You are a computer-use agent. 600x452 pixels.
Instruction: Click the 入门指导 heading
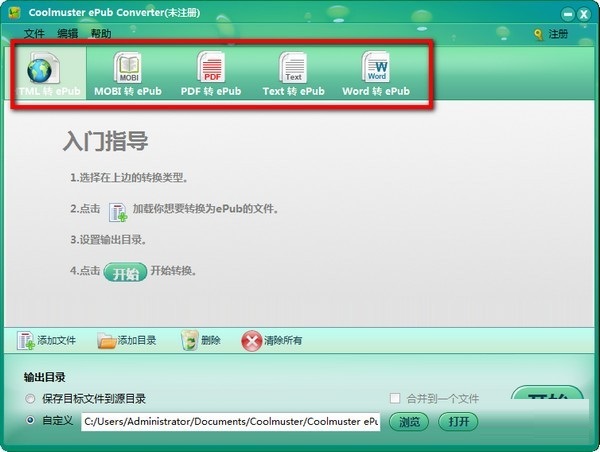(106, 141)
